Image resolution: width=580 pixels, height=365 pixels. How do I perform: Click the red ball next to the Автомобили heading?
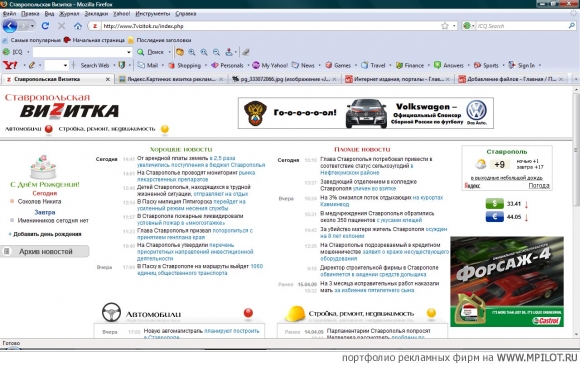click(x=248, y=313)
